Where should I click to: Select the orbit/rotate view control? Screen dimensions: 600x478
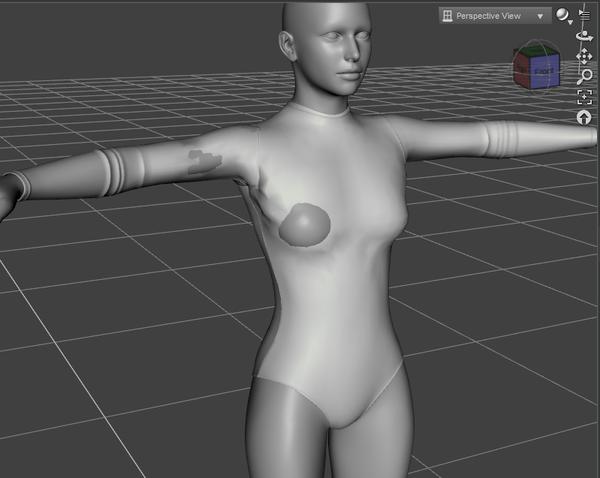pyautogui.click(x=584, y=36)
